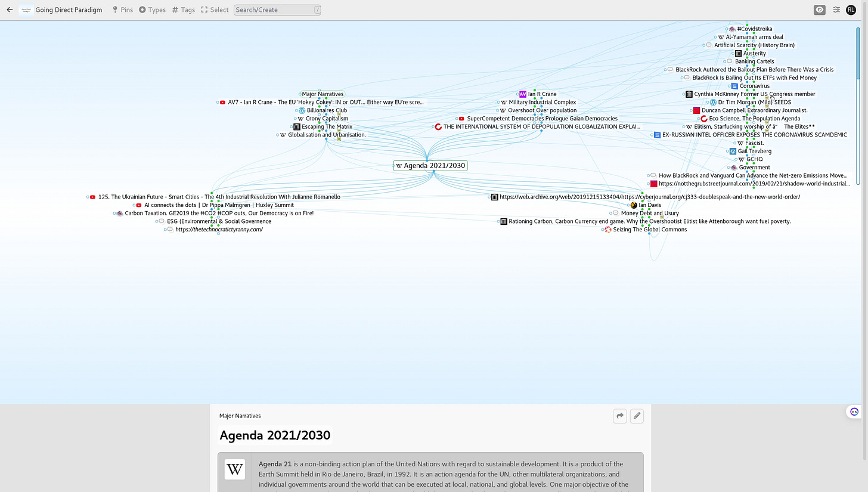Viewport: 868px width, 492px height.
Task: Open the assistant chat bubble icon
Action: click(854, 411)
